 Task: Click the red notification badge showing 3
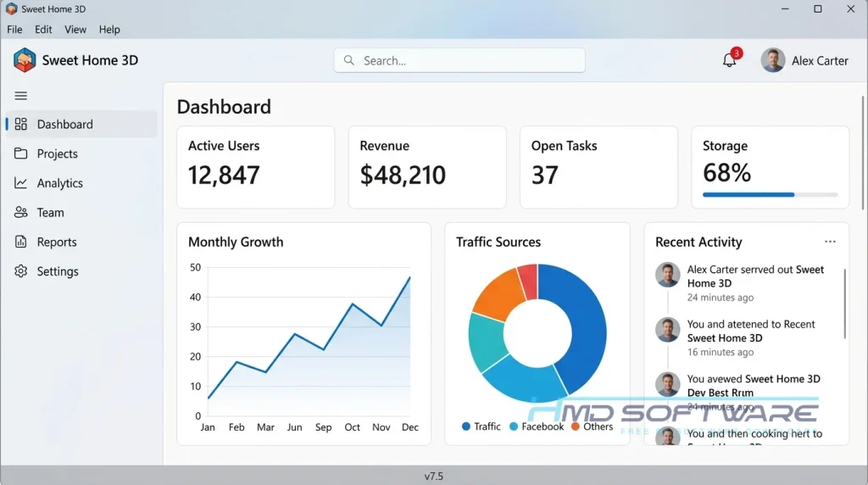pos(737,53)
